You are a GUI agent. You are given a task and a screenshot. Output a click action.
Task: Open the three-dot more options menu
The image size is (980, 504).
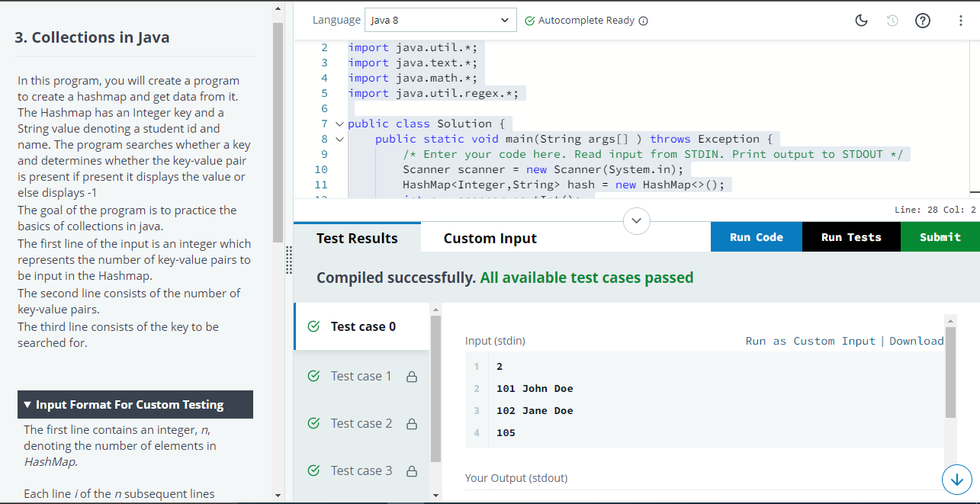point(960,21)
